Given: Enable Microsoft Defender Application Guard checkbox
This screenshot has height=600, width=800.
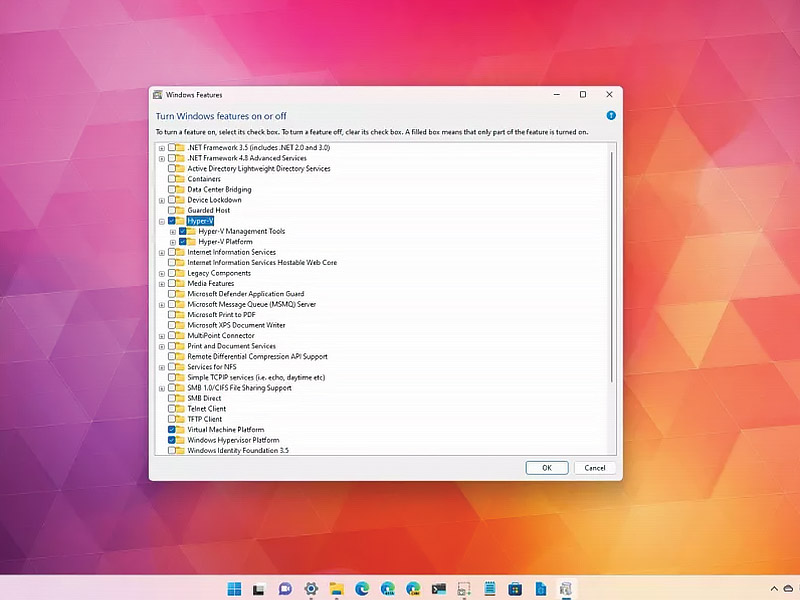Looking at the screenshot, I should click(x=172, y=294).
